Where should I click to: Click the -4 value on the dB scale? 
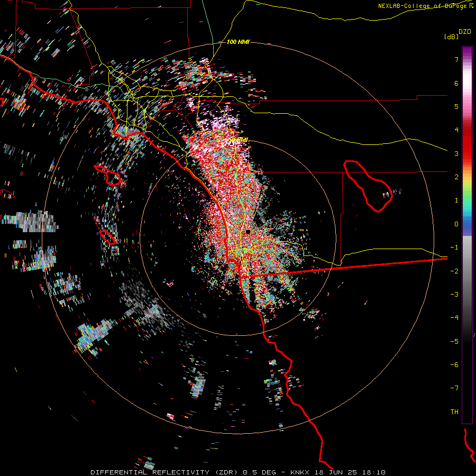pyautogui.click(x=454, y=318)
